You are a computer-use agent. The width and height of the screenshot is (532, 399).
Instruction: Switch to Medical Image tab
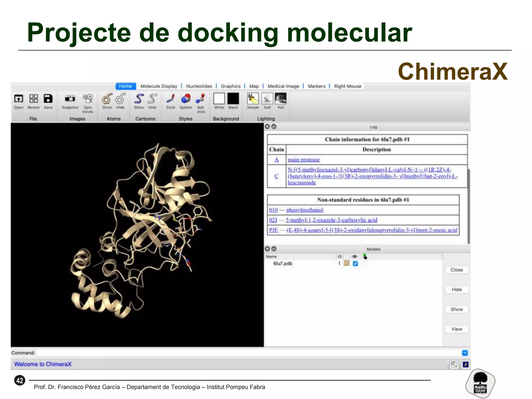283,86
